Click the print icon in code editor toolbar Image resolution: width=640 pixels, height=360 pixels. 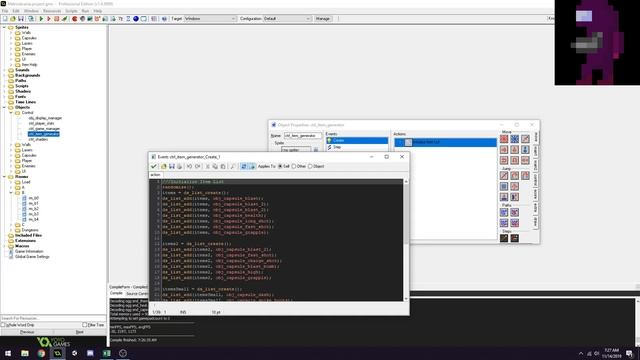(179, 167)
